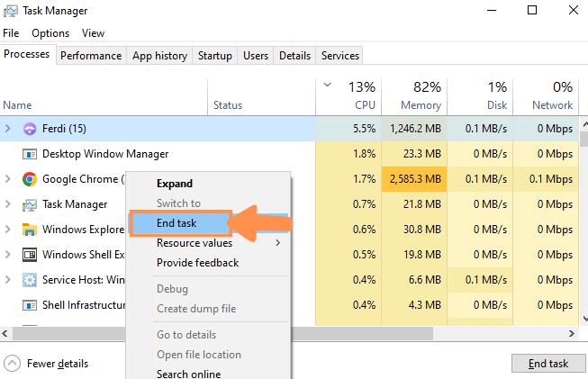Image resolution: width=588 pixels, height=379 pixels.
Task: Switch to the Details tab
Action: tap(294, 56)
